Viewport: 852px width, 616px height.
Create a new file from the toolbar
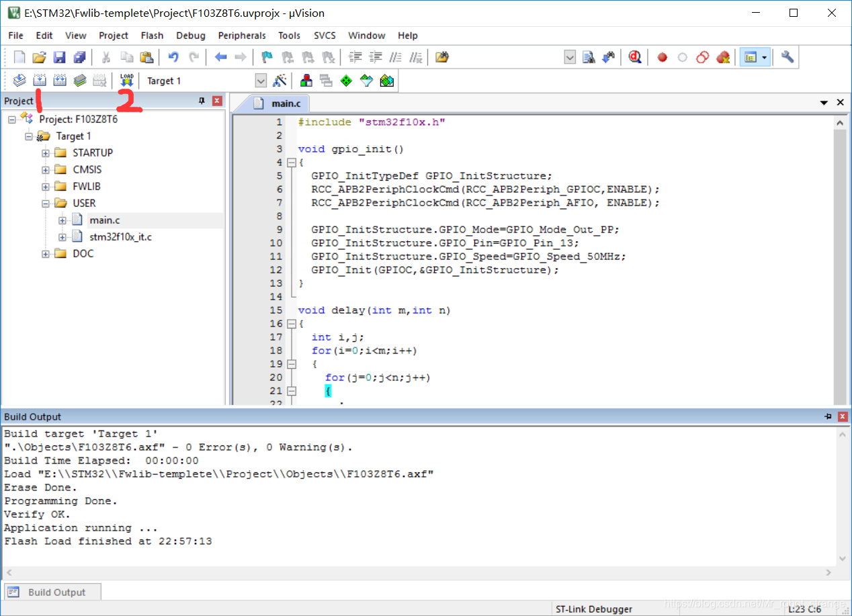(19, 58)
